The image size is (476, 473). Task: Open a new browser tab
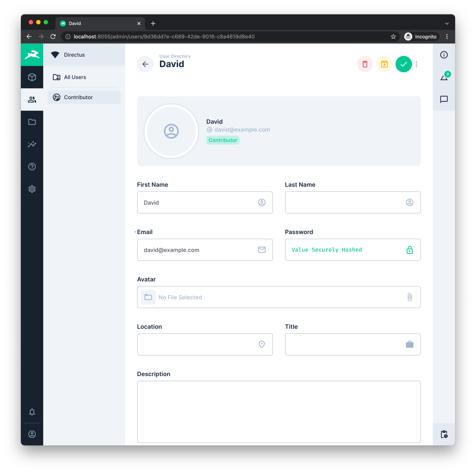pyautogui.click(x=153, y=23)
